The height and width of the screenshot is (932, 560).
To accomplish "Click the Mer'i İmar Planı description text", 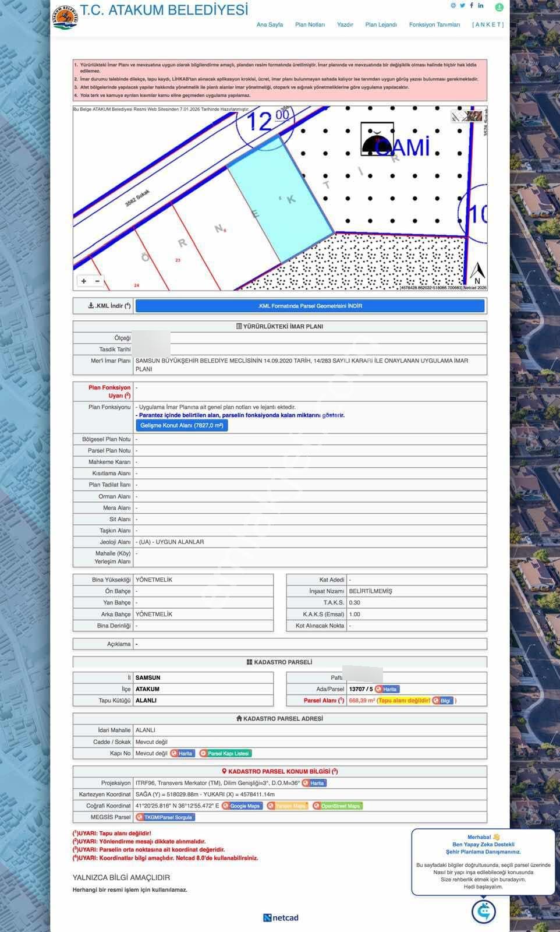I will (302, 365).
